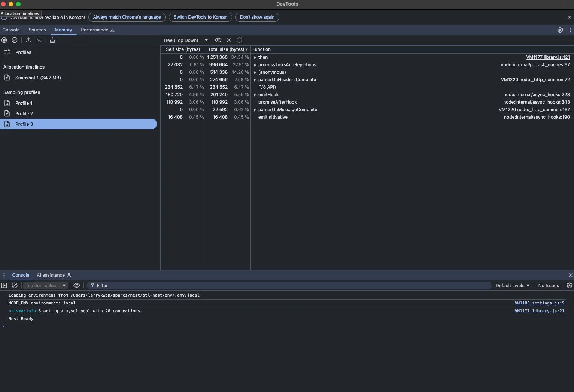Image resolution: width=574 pixels, height=392 pixels.
Task: Start recording a heap profile
Action: coord(4,40)
